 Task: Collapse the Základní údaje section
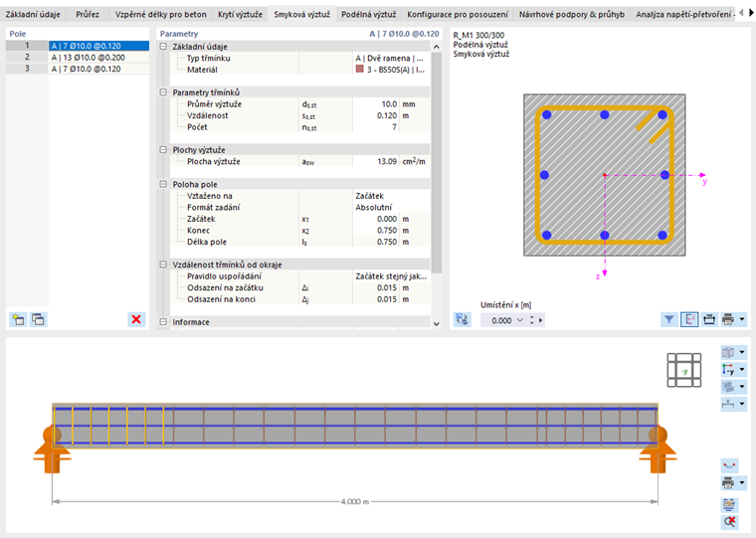(x=163, y=47)
